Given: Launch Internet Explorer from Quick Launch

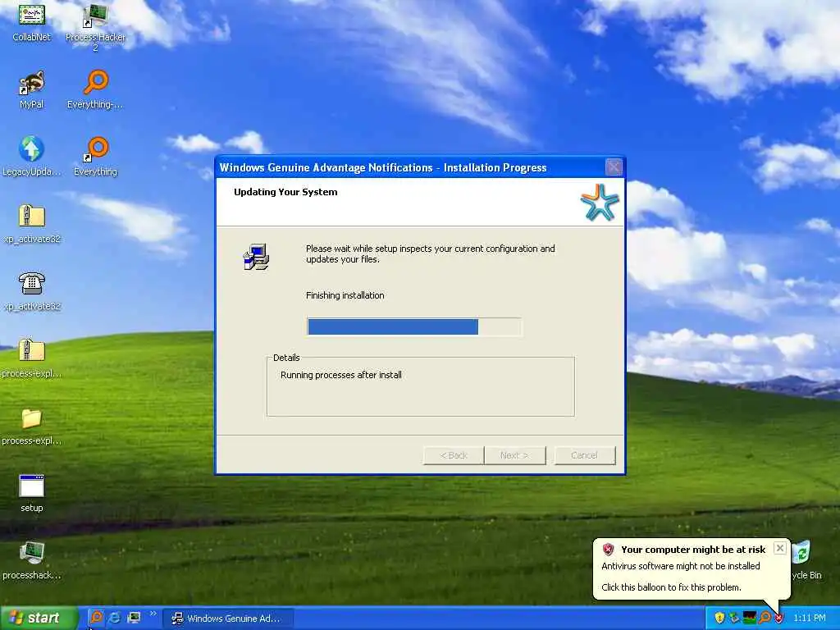Looking at the screenshot, I should (x=115, y=618).
